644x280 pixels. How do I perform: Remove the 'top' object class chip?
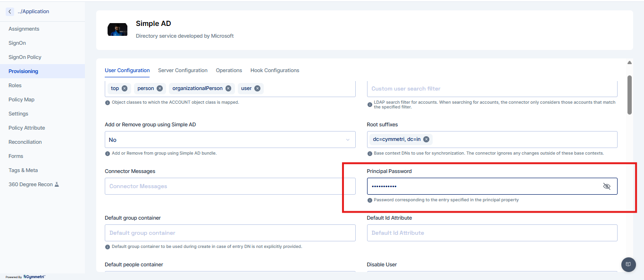point(125,88)
